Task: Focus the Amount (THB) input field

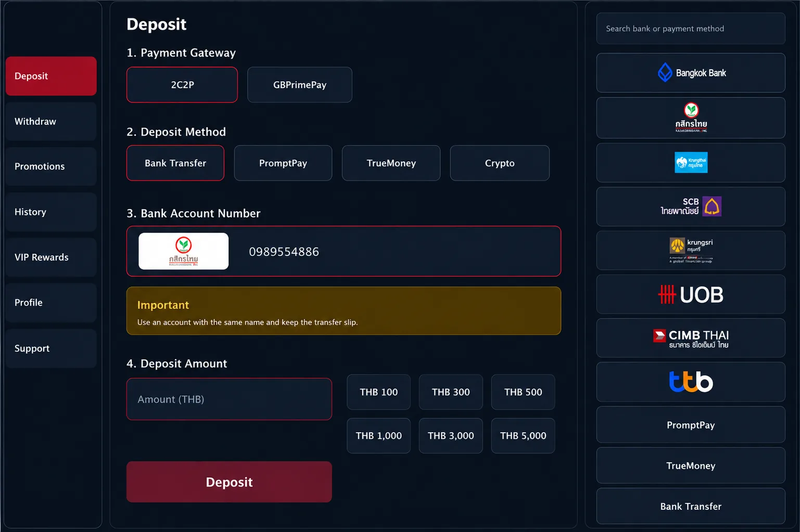Action: coord(229,399)
